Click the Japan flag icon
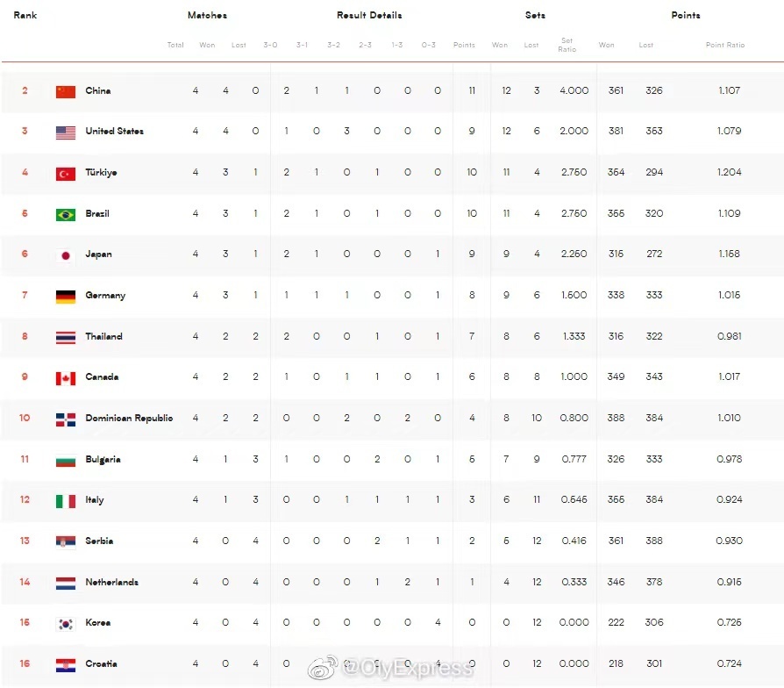 tap(66, 255)
